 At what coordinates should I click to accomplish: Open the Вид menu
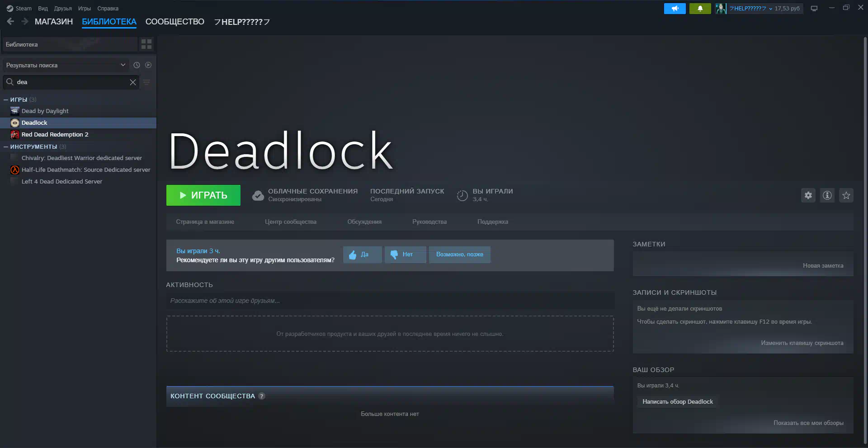(x=43, y=9)
